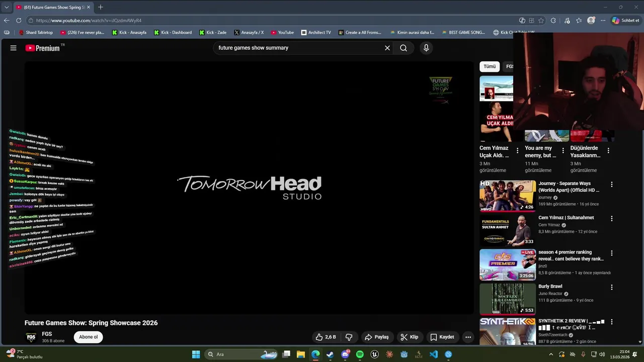
Task: Open Archillect TV bookmark
Action: coord(316,32)
